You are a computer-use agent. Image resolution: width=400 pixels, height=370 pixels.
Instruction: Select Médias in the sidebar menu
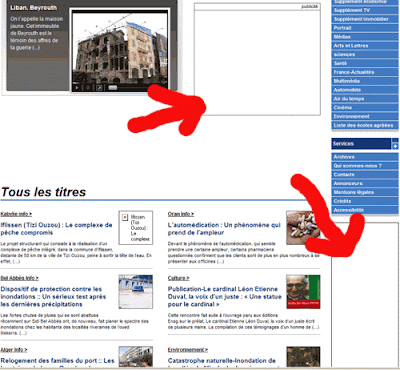(x=365, y=37)
